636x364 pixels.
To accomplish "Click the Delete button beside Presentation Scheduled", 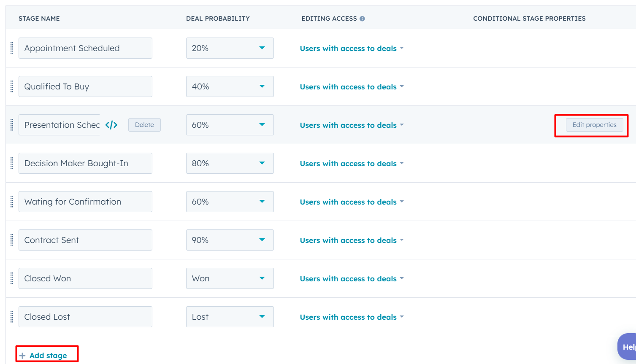I will click(x=144, y=124).
